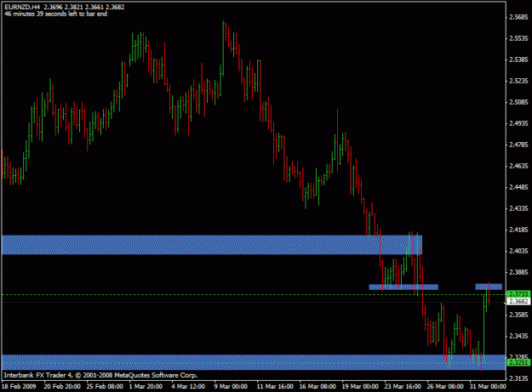The image size is (532, 392).
Task: Select the price label 2.5385
Action: coord(518,60)
